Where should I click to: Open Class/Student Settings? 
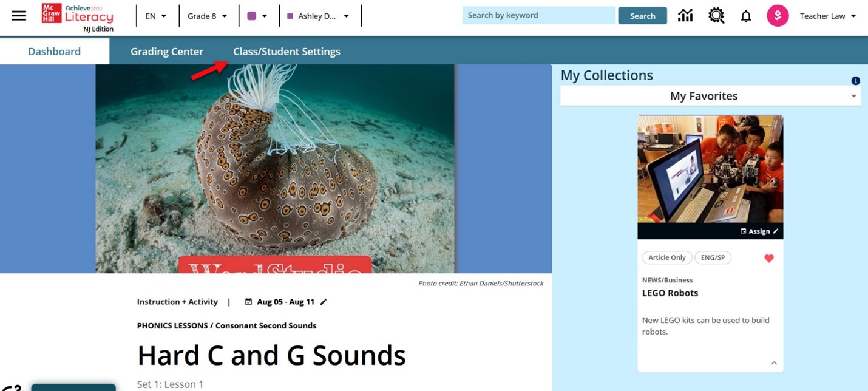coord(287,51)
